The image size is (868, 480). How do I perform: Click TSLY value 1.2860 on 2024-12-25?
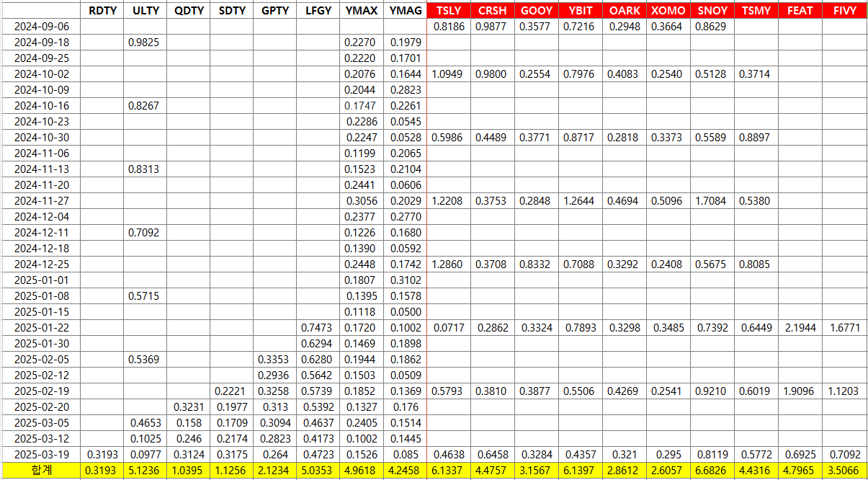click(447, 264)
